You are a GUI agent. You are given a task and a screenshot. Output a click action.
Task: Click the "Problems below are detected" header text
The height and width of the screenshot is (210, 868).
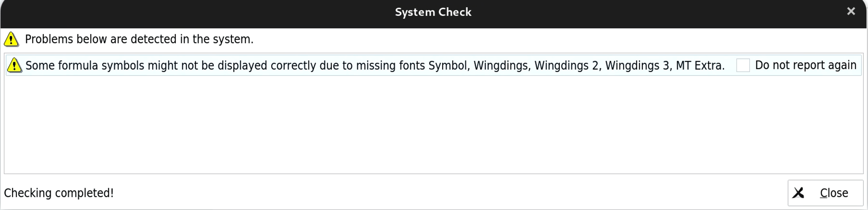(x=139, y=39)
